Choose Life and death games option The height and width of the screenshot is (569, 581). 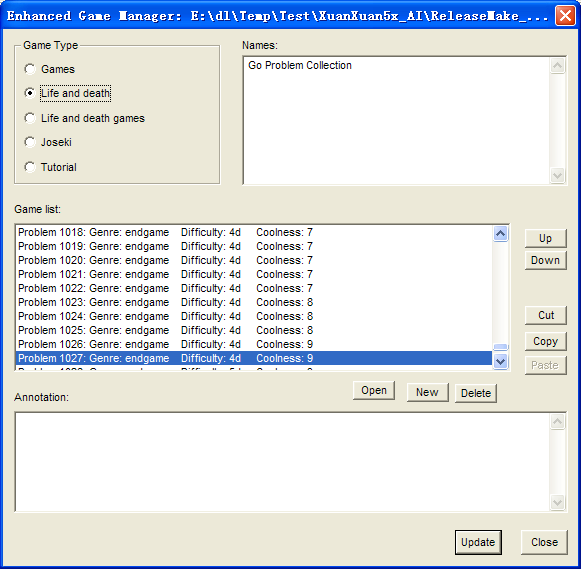point(30,118)
